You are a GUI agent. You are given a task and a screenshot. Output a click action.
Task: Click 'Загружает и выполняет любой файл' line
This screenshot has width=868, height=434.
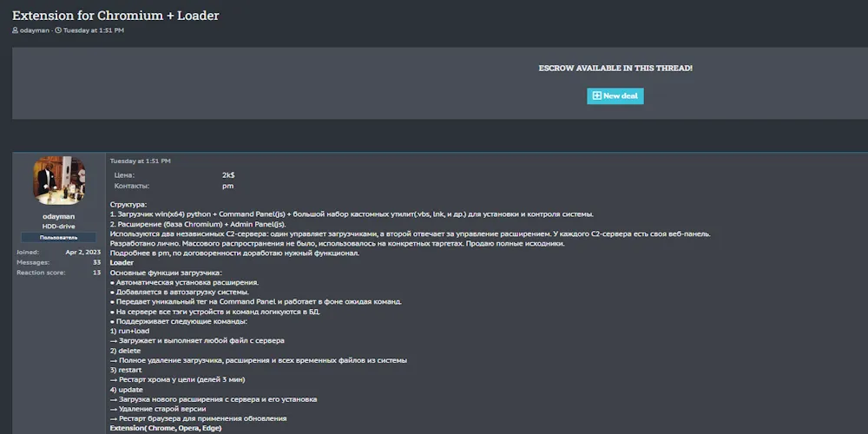click(x=197, y=341)
